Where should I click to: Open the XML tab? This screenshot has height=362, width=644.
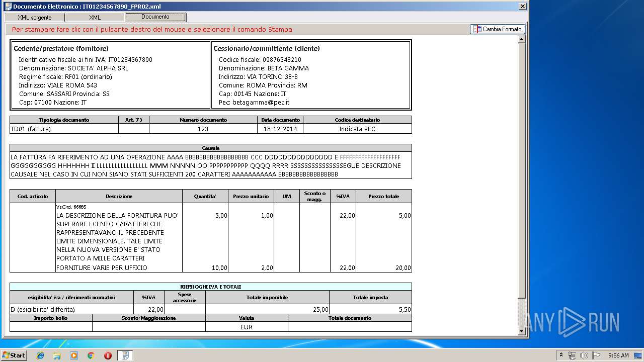(95, 17)
